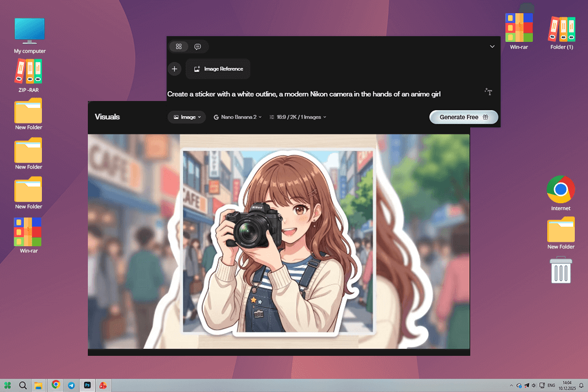This screenshot has width=588, height=392.
Task: Open Photoshop from the taskbar
Action: (87, 385)
